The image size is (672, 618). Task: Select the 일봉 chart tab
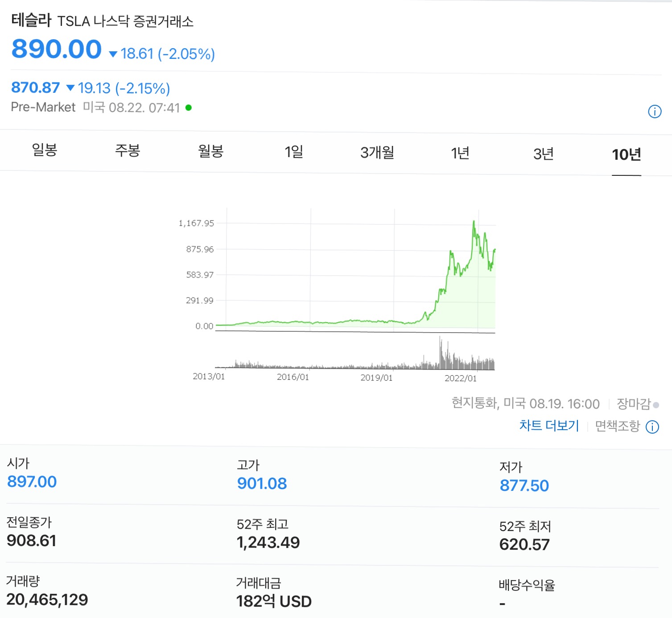point(45,150)
